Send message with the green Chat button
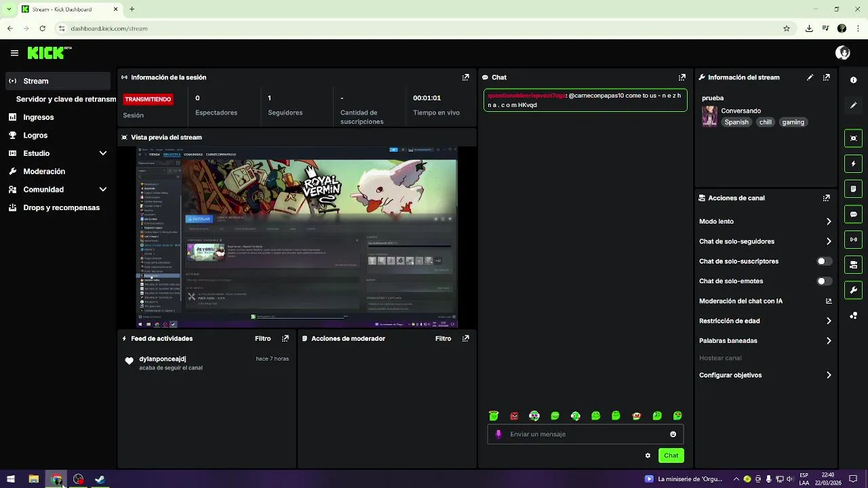The image size is (868, 488). point(671,455)
